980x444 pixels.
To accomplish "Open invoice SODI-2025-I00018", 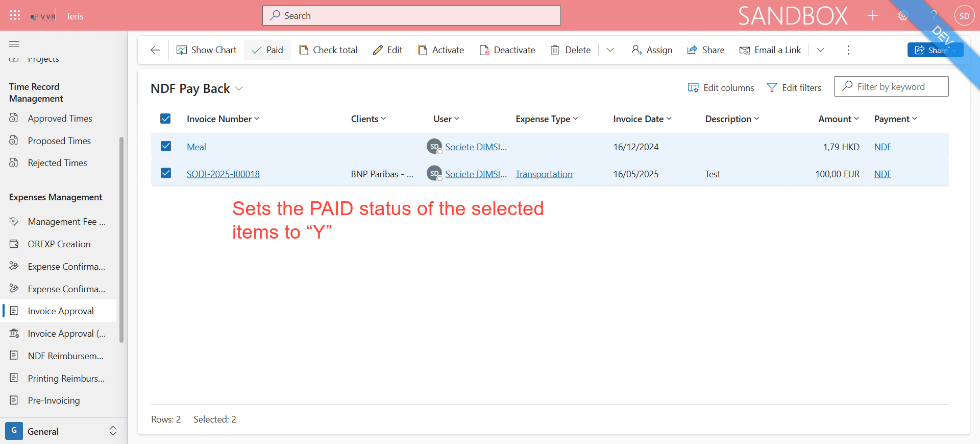I will tap(223, 174).
